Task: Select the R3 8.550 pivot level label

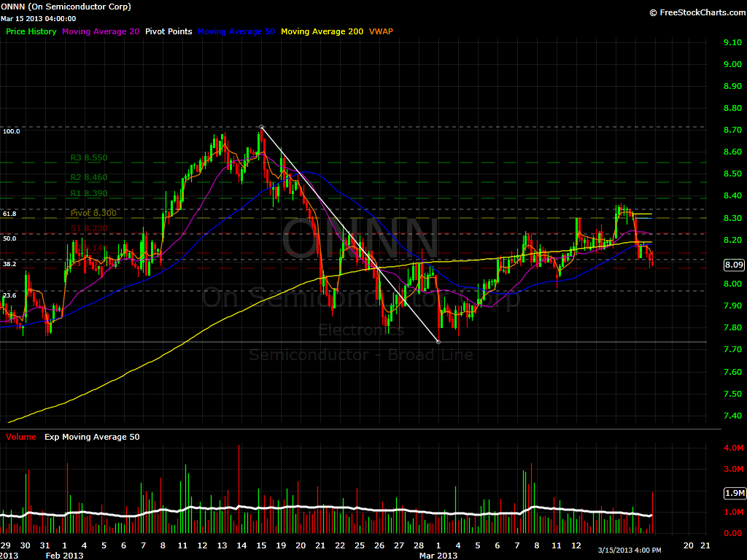Action: (89, 157)
